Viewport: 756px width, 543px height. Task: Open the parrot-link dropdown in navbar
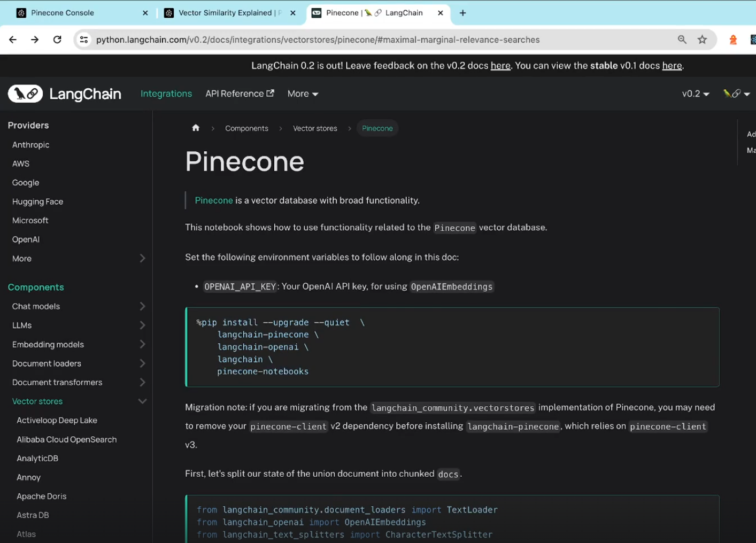click(737, 94)
